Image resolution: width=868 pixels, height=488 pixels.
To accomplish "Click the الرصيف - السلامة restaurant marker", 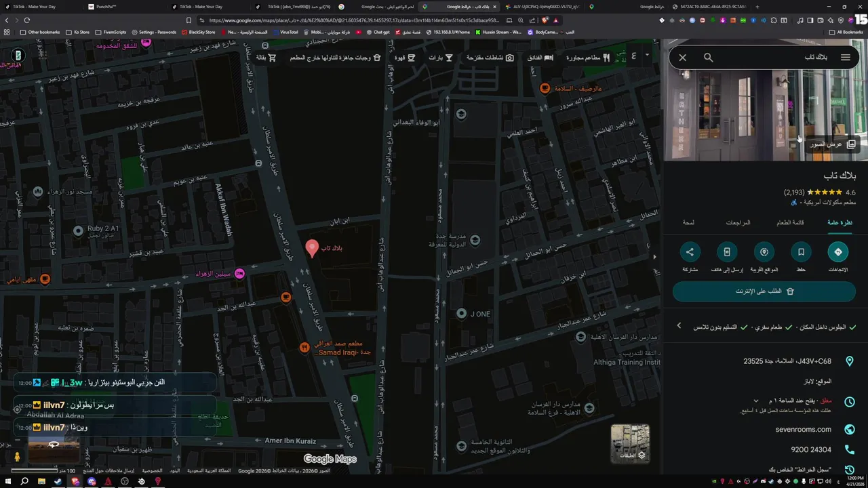I will [545, 88].
